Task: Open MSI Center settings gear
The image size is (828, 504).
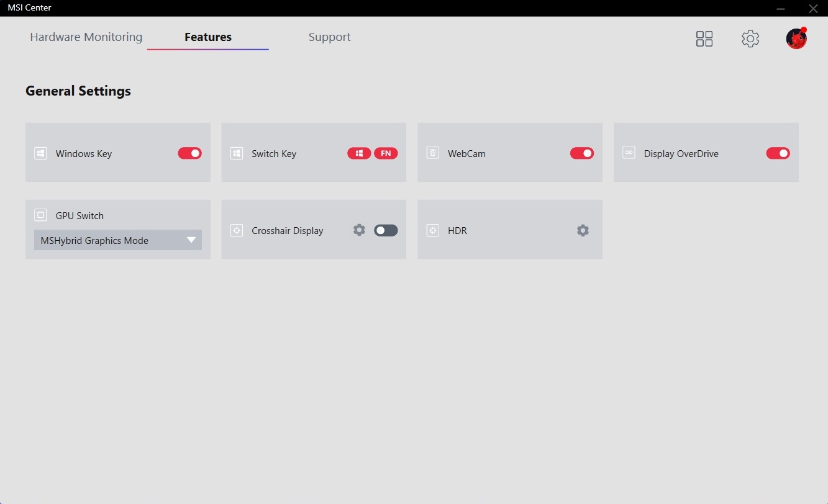Action: [x=750, y=38]
